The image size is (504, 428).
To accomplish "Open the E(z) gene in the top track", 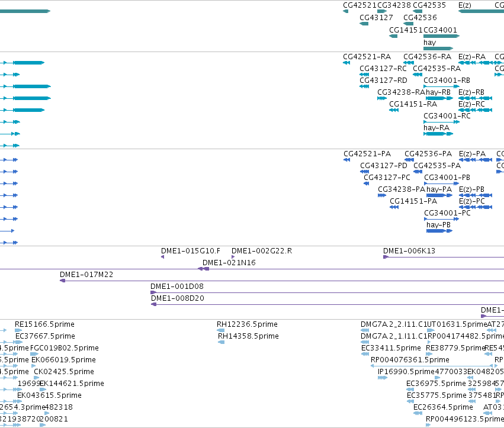I will pos(465,5).
